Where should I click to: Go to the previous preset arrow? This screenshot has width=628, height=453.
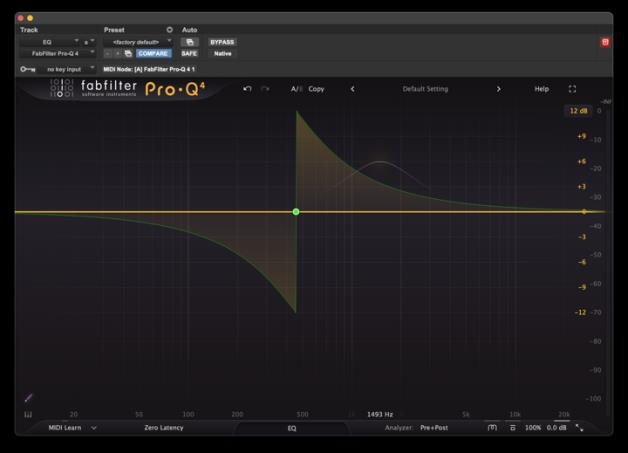click(352, 89)
